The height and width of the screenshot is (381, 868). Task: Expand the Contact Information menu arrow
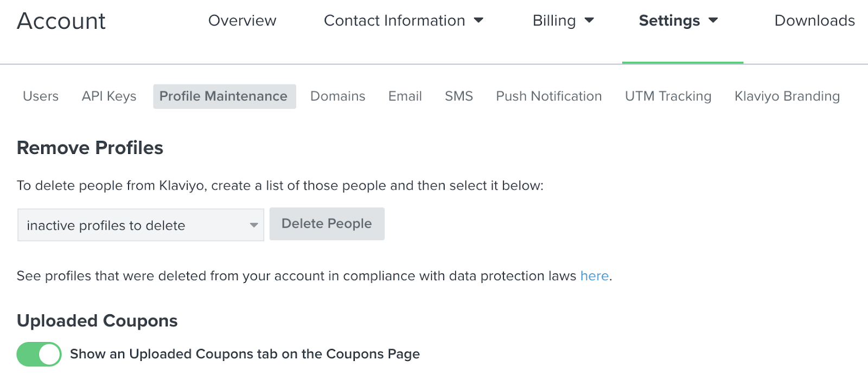click(x=478, y=21)
